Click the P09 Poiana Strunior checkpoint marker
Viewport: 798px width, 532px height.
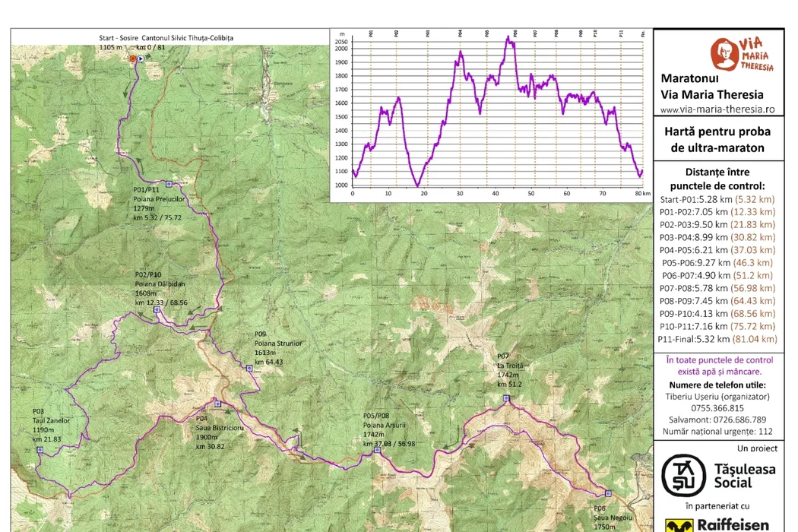(x=249, y=368)
